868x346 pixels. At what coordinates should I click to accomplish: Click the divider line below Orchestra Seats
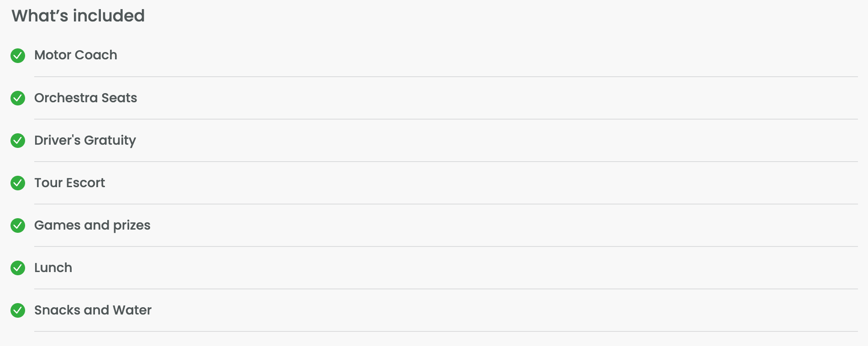446,119
